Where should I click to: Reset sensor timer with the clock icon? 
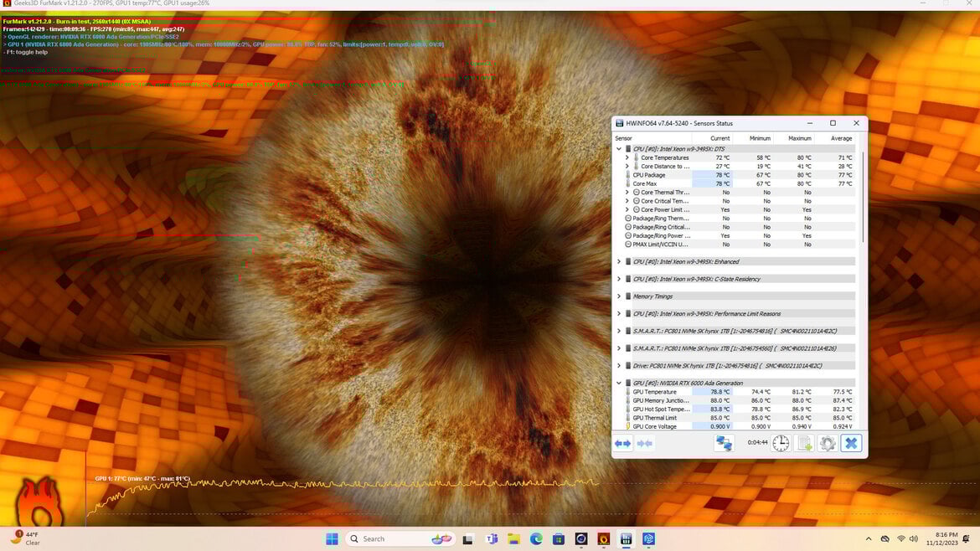tap(781, 443)
